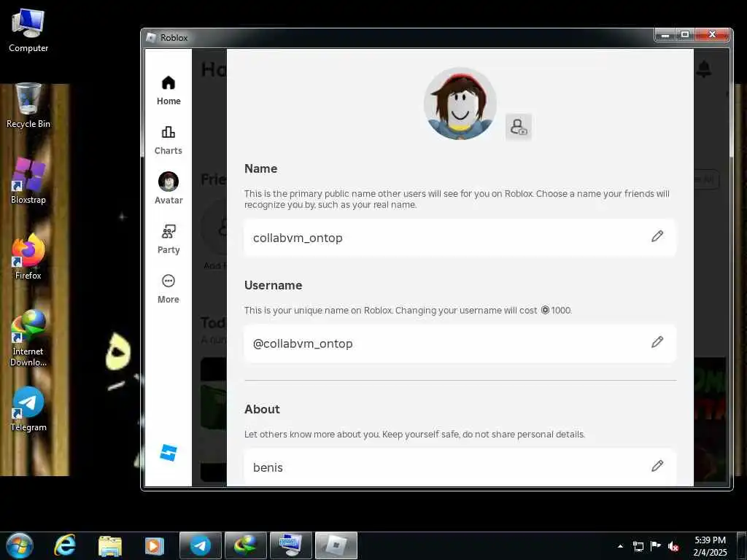Maximize the Roblox window
This screenshot has height=560, width=747.
click(x=685, y=35)
